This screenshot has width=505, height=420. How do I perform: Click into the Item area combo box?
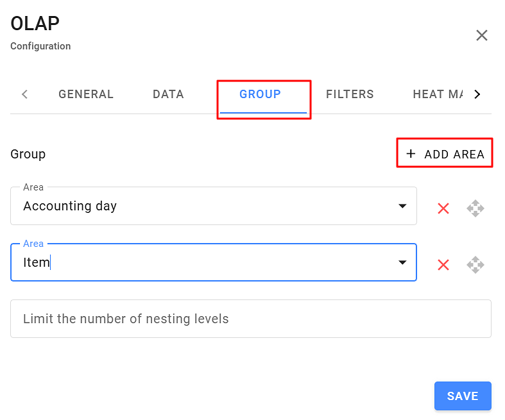tap(199, 262)
